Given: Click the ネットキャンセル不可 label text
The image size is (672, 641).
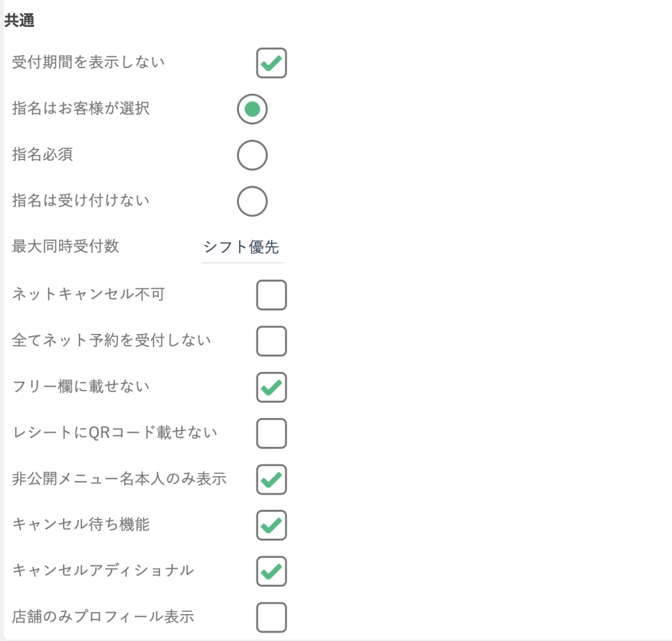Looking at the screenshot, I should tap(88, 294).
